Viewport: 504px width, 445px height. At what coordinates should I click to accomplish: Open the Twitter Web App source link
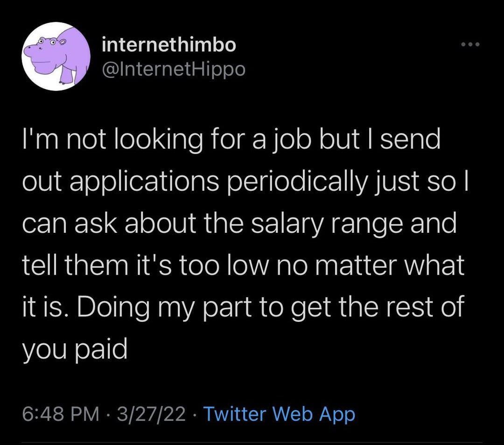[x=280, y=414]
